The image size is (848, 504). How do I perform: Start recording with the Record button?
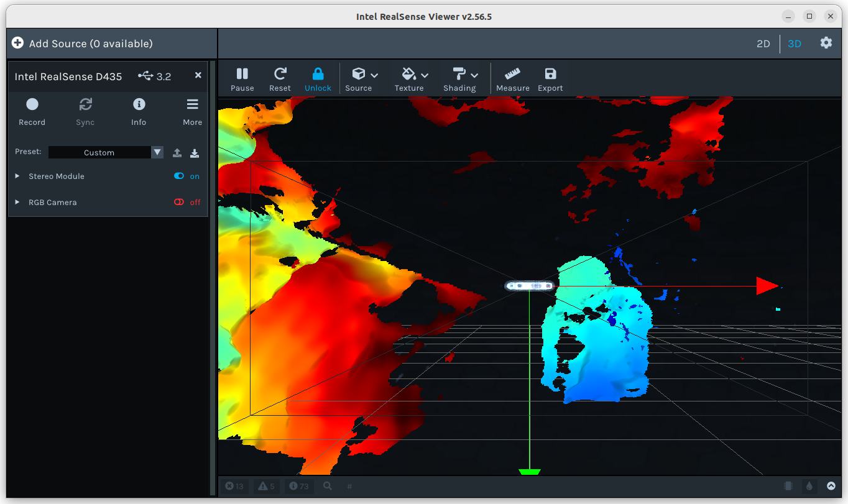[x=32, y=111]
